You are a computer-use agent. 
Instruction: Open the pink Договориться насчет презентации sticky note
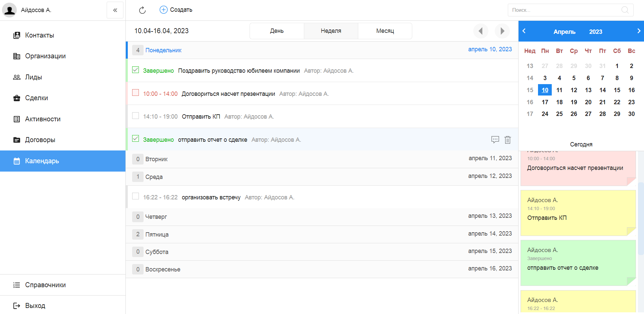point(578,168)
